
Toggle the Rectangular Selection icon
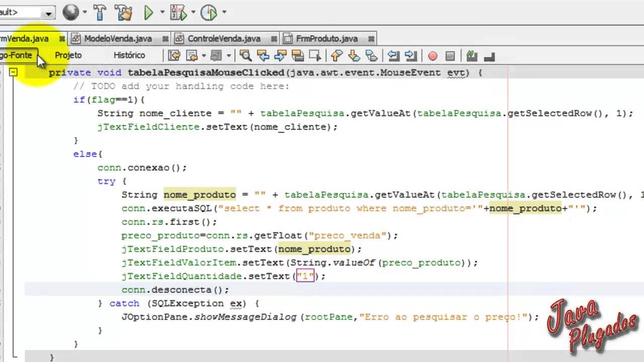tap(315, 55)
